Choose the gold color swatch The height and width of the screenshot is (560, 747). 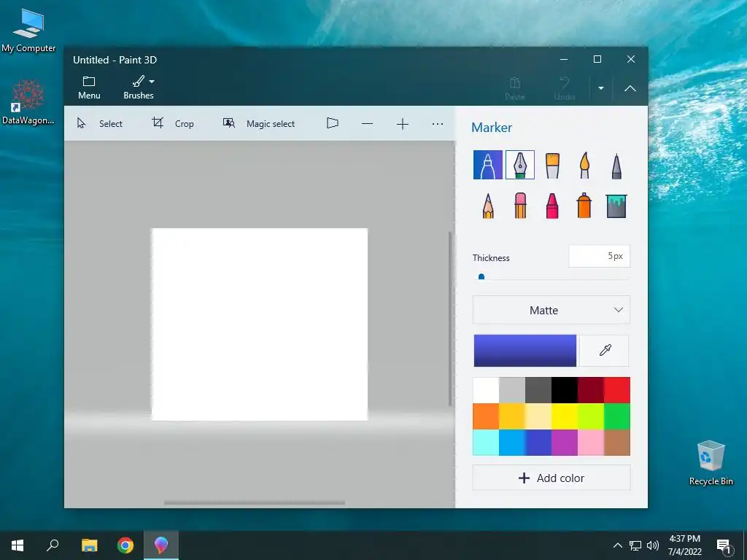(512, 416)
